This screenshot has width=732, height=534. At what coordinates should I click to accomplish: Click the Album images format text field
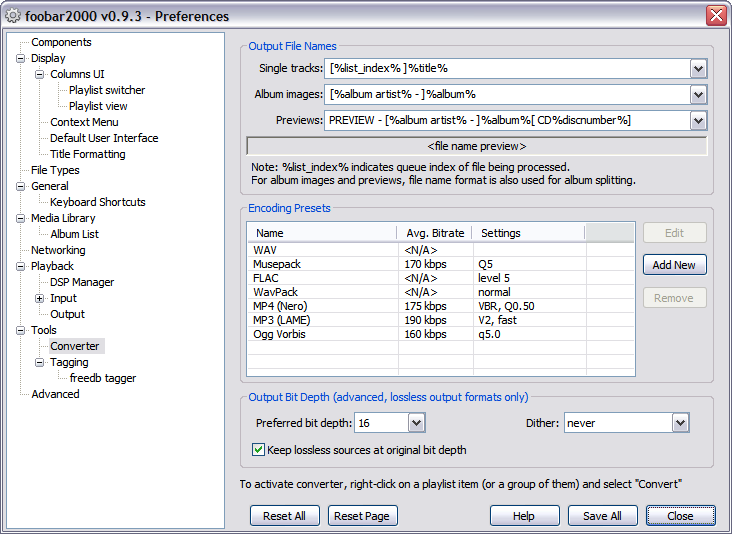point(507,95)
